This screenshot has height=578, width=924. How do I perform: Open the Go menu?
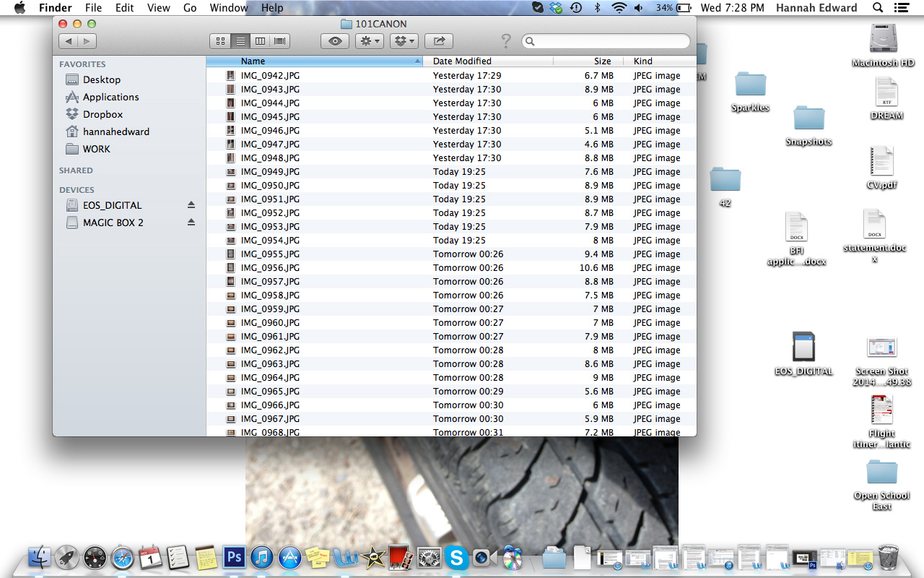pyautogui.click(x=190, y=8)
